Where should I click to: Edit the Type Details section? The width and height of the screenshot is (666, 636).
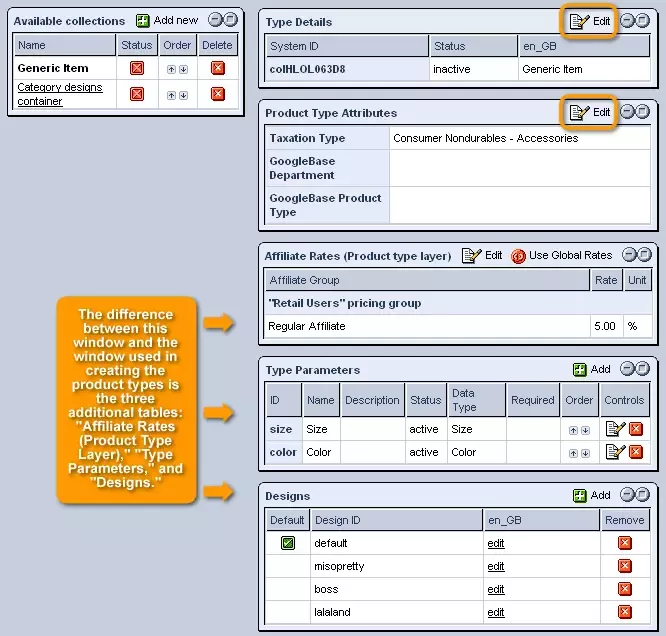(x=590, y=21)
